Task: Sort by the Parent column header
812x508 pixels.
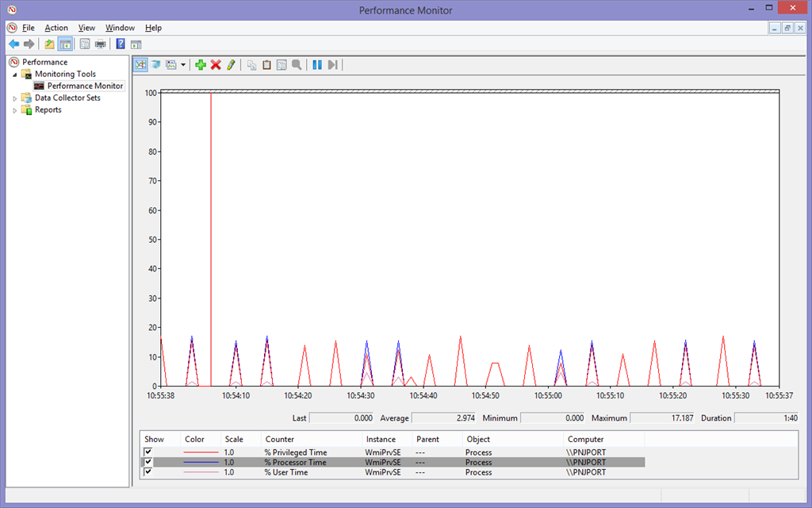Action: pyautogui.click(x=437, y=439)
